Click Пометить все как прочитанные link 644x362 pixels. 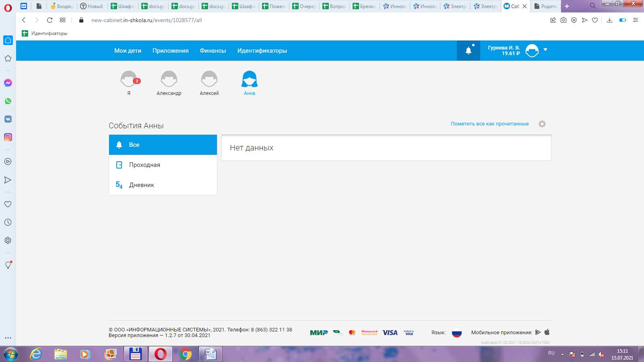(490, 124)
